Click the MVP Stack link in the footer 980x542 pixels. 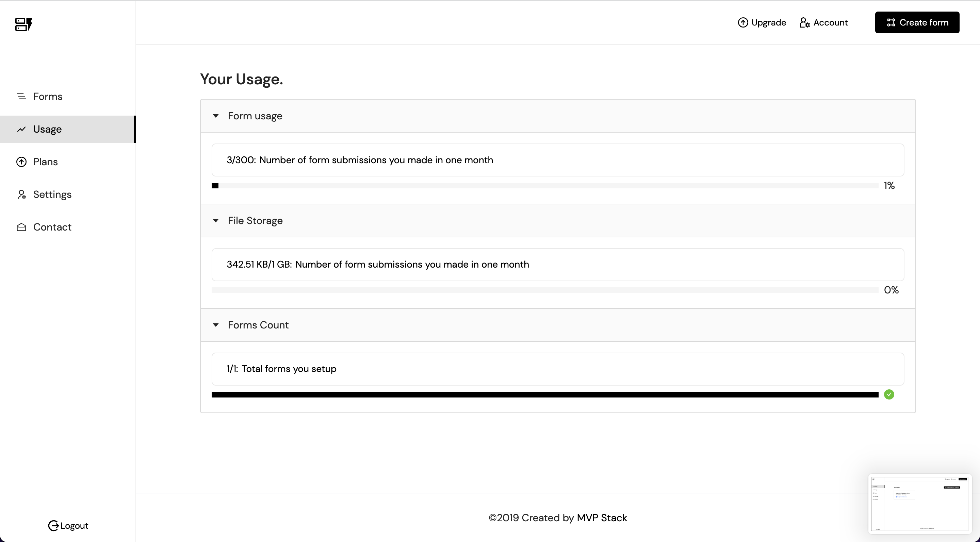pyautogui.click(x=602, y=518)
